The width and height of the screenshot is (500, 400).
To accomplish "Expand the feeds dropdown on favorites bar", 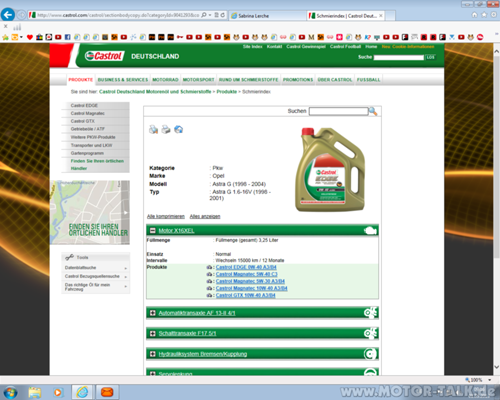I will [x=21, y=37].
